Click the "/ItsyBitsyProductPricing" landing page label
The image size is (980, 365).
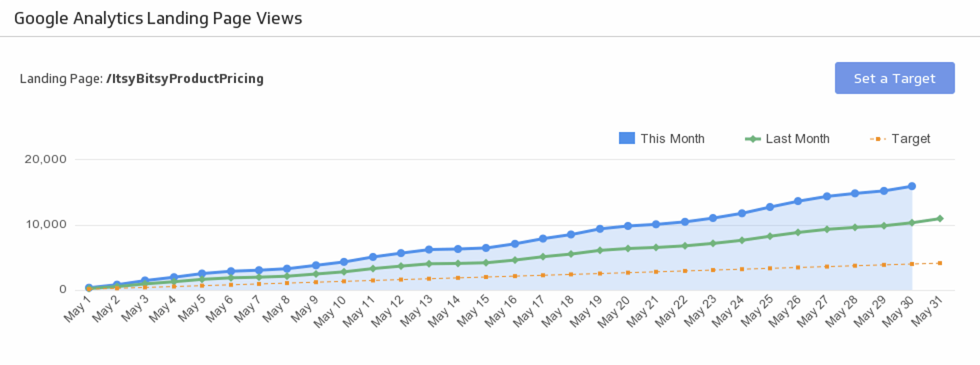tap(185, 78)
